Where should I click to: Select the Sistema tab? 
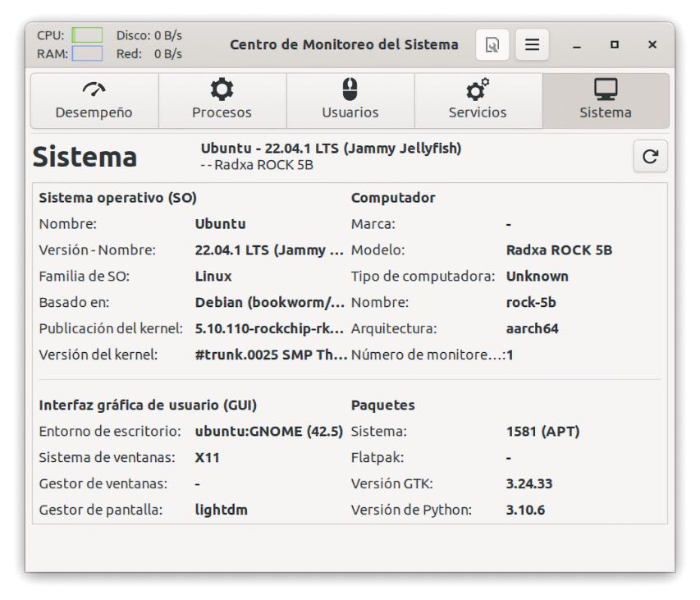click(606, 101)
